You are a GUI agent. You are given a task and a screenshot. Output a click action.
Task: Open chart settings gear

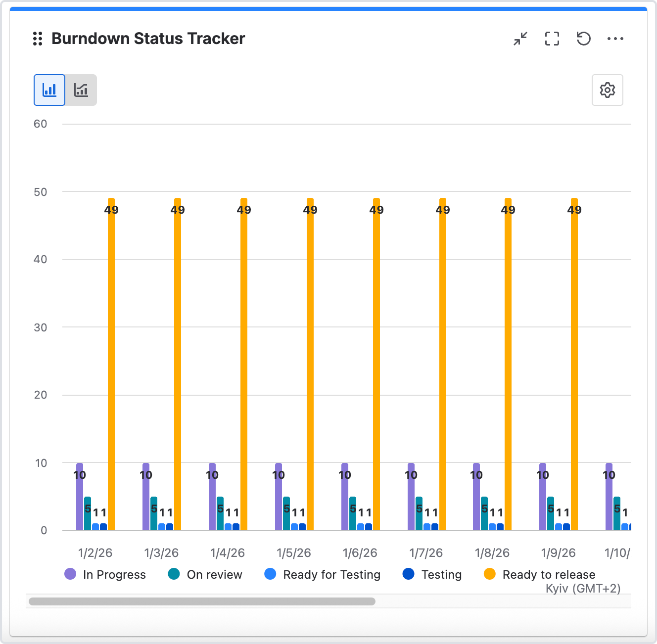click(607, 90)
